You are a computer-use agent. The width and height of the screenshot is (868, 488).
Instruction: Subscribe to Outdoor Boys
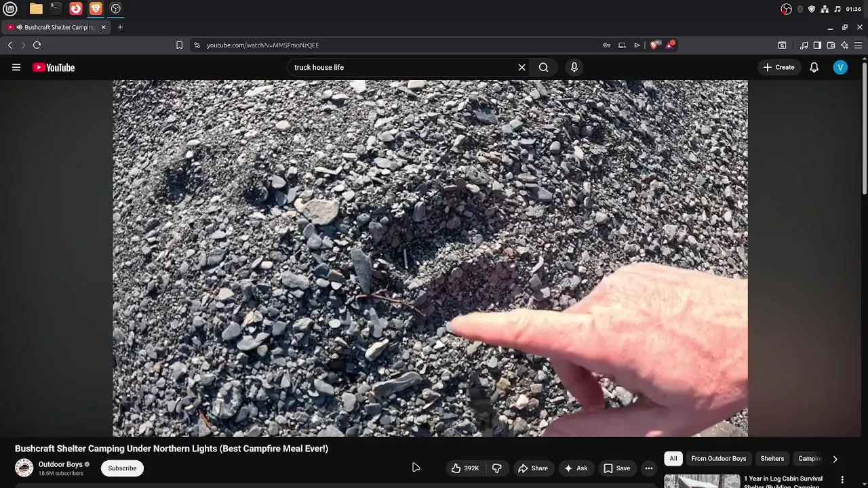(122, 468)
